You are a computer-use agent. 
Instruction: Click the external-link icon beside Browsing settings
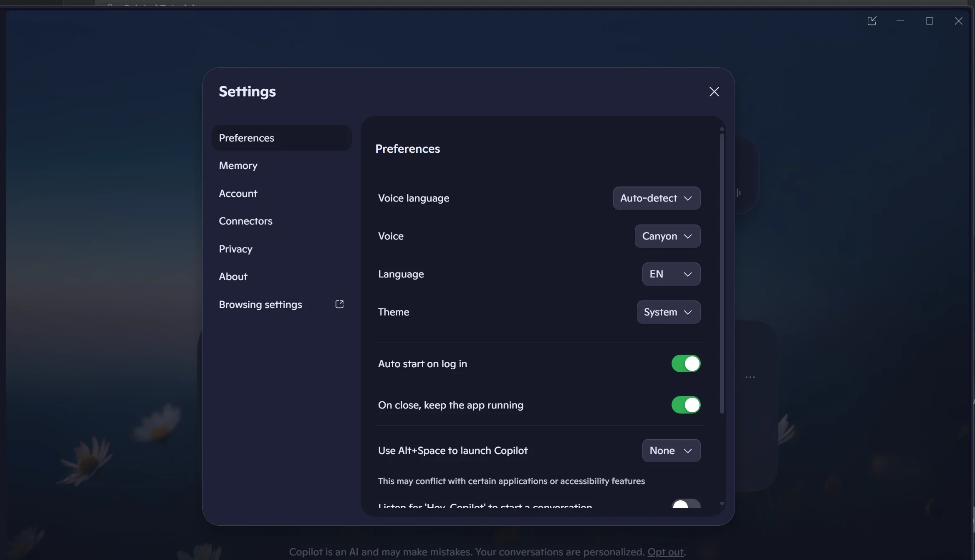pyautogui.click(x=339, y=304)
